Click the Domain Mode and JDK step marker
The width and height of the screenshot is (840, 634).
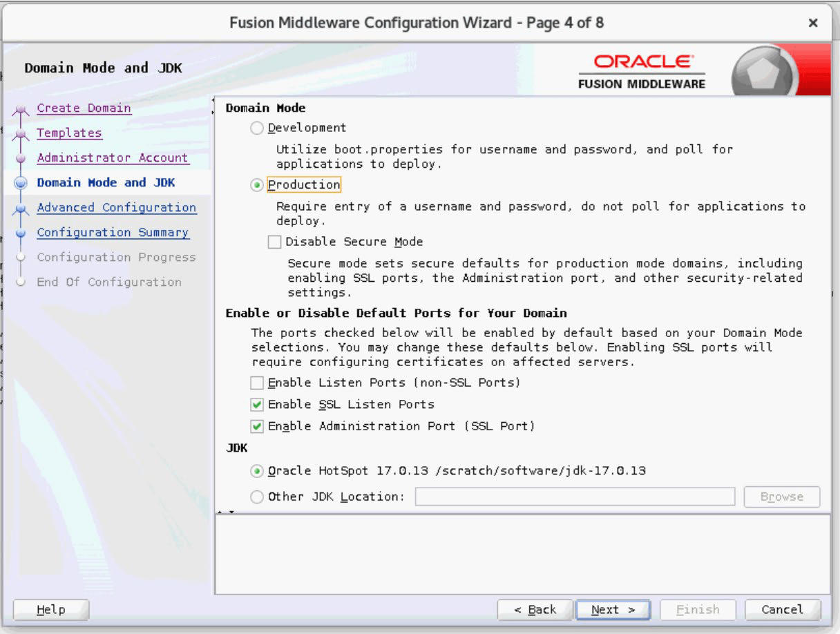coord(21,183)
